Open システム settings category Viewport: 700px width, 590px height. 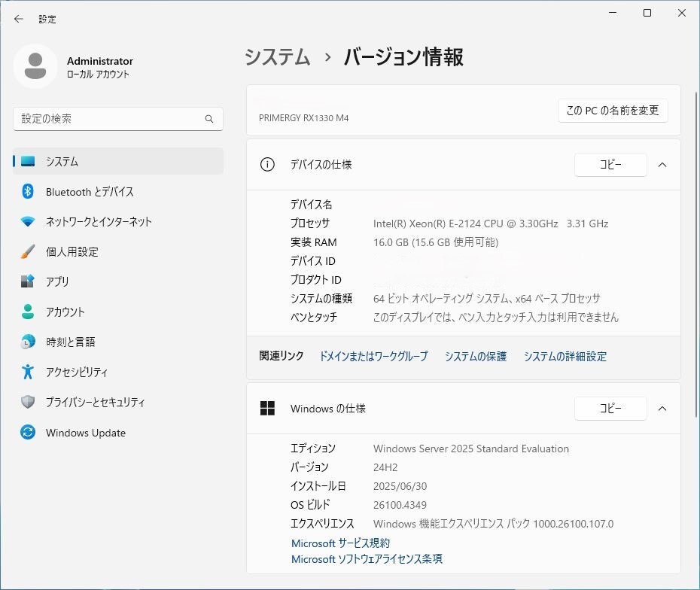tap(118, 161)
